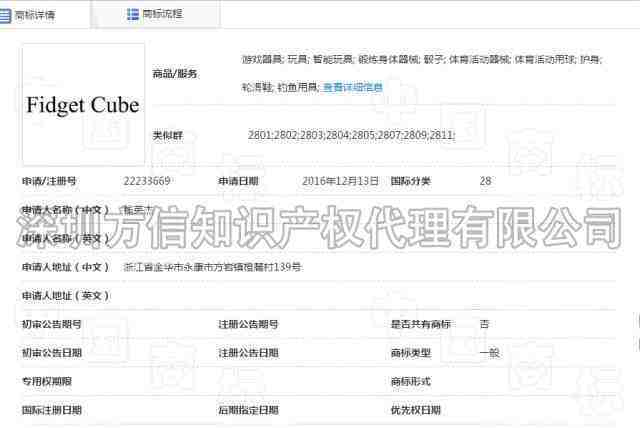Click the 初审公告期号 label
This screenshot has height=428, width=640.
pos(51,324)
